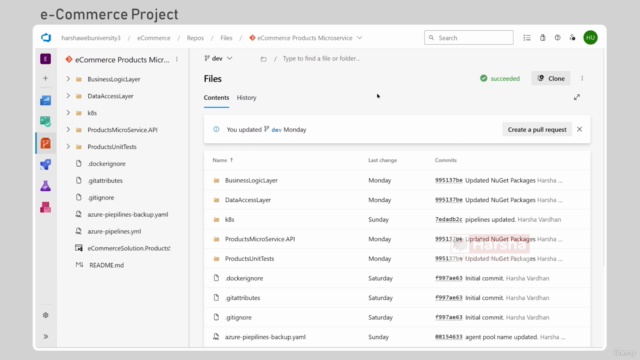Open the dev branch selector dropdown

click(218, 58)
